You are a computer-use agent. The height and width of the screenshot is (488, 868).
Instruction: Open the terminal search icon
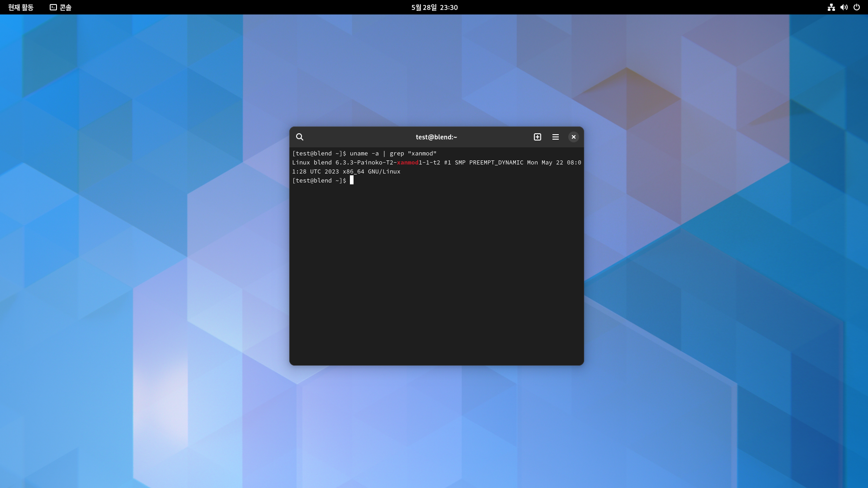click(299, 137)
